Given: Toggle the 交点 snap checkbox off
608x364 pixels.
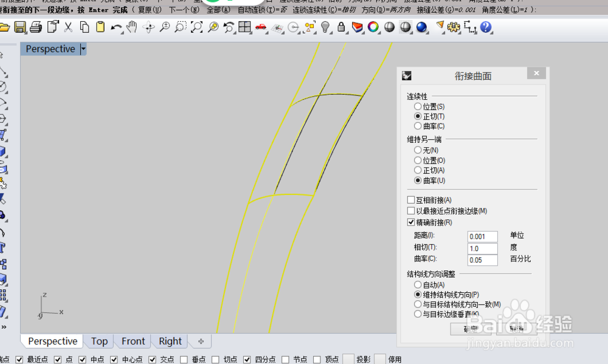Looking at the screenshot, I should point(152,359).
